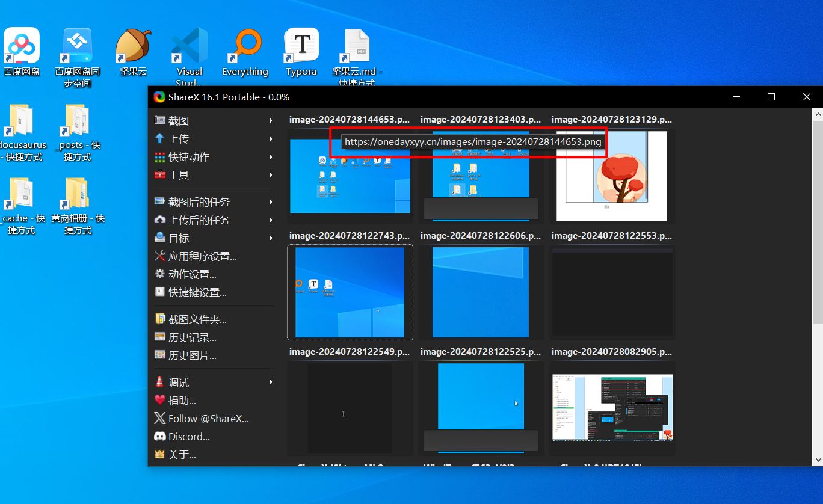
Task: Click the 调试 traffic cone icon
Action: [x=159, y=382]
